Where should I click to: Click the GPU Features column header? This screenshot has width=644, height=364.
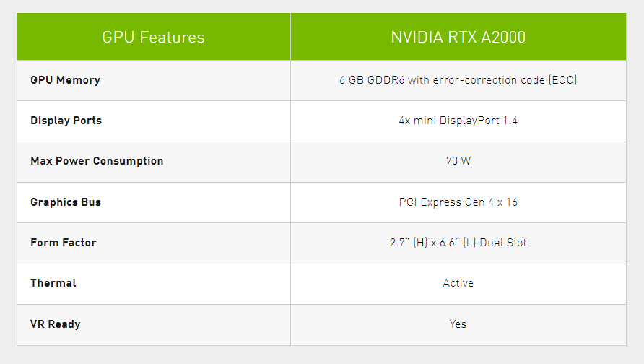153,37
